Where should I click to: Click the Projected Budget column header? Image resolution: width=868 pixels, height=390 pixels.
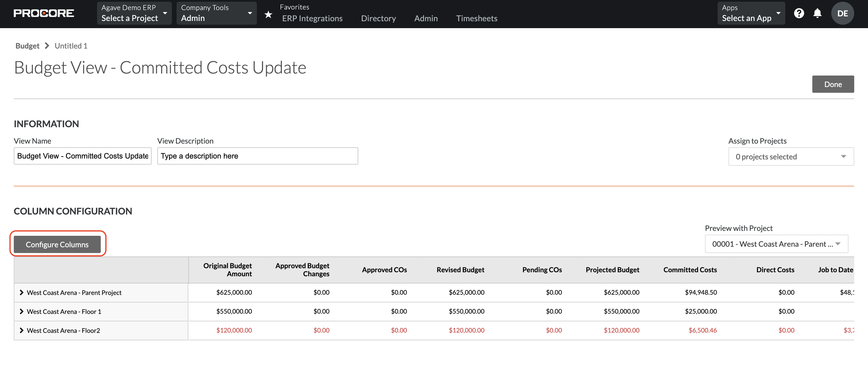tap(612, 269)
